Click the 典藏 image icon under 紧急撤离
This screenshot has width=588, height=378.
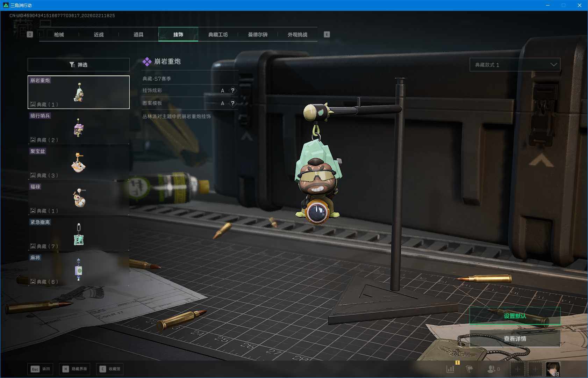click(33, 246)
